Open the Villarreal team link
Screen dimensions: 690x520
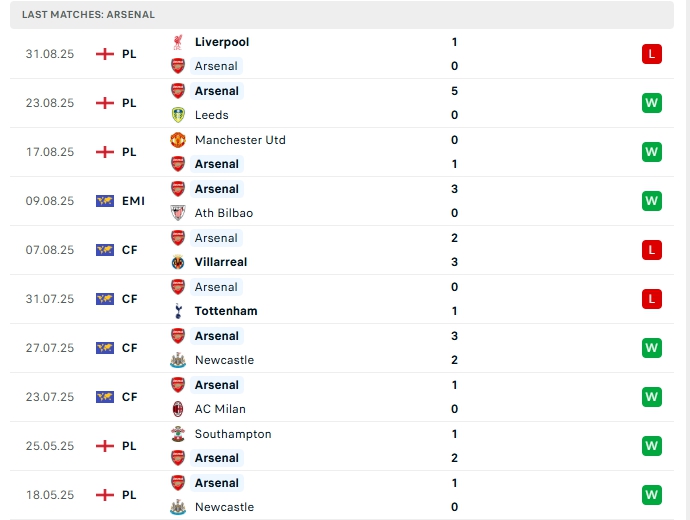pyautogui.click(x=221, y=262)
